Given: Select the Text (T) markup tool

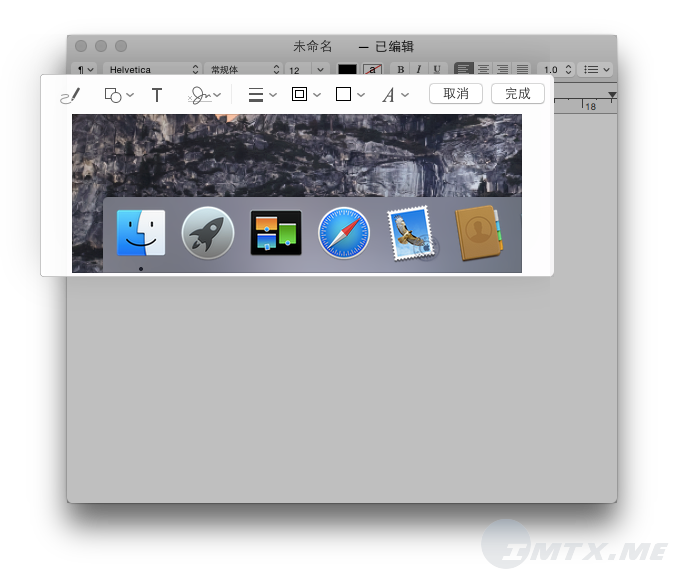Looking at the screenshot, I should [157, 95].
